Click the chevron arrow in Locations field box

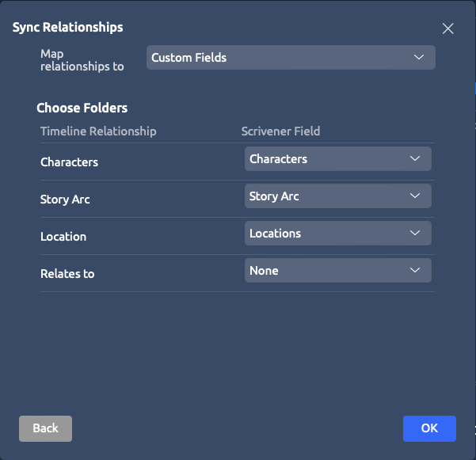coord(415,233)
